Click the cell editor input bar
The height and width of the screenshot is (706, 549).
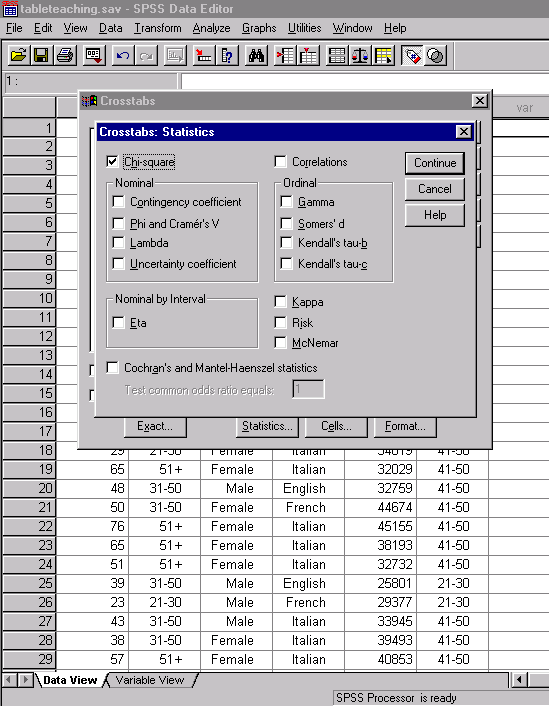click(365, 81)
